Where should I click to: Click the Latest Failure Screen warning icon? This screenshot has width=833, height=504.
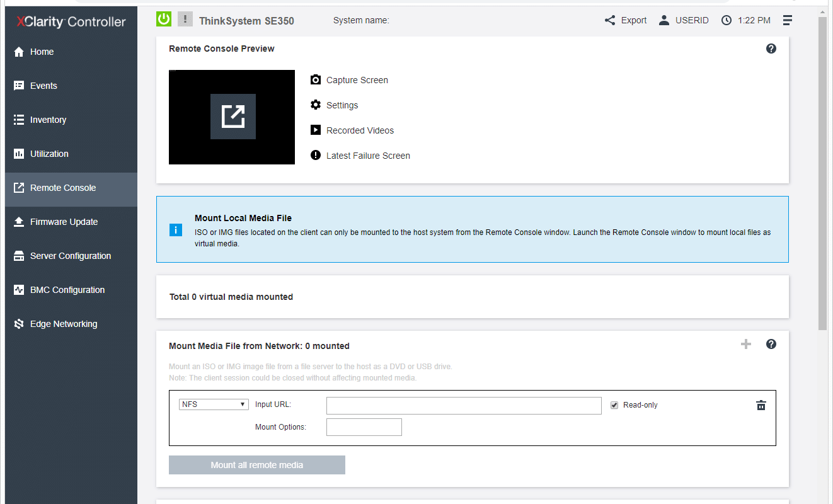pos(316,156)
